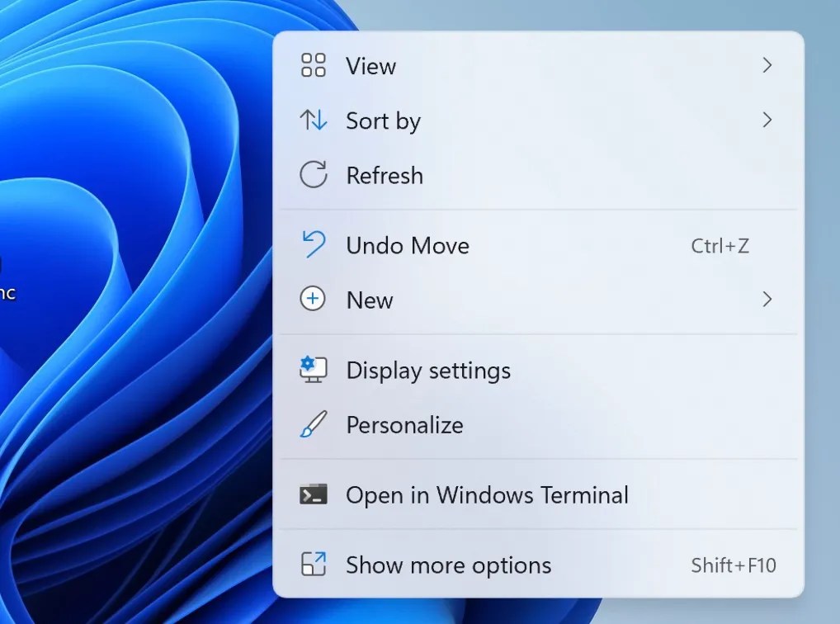Image resolution: width=840 pixels, height=624 pixels.
Task: Click the Show more options icon
Action: click(x=313, y=565)
